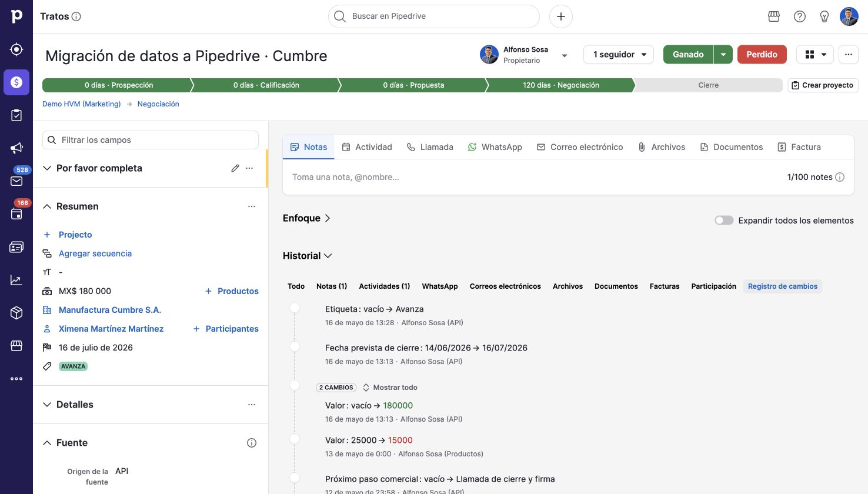Open the Ganado button dropdown arrow
The image size is (868, 494).
[723, 54]
